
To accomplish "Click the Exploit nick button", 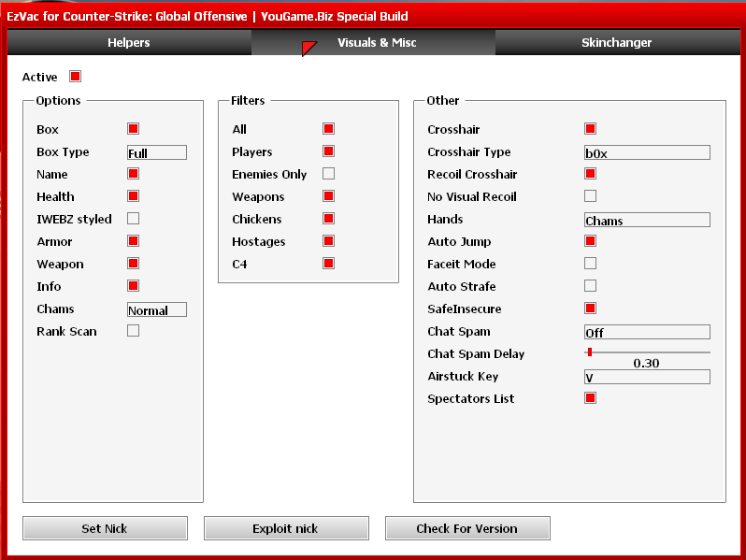I will (x=286, y=528).
